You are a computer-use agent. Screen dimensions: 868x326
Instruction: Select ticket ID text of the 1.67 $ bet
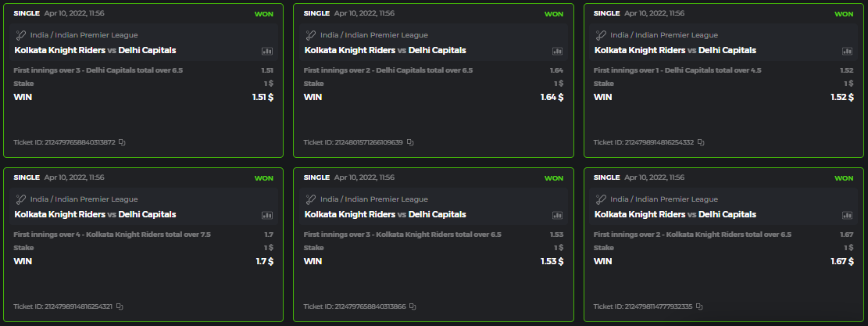click(643, 306)
